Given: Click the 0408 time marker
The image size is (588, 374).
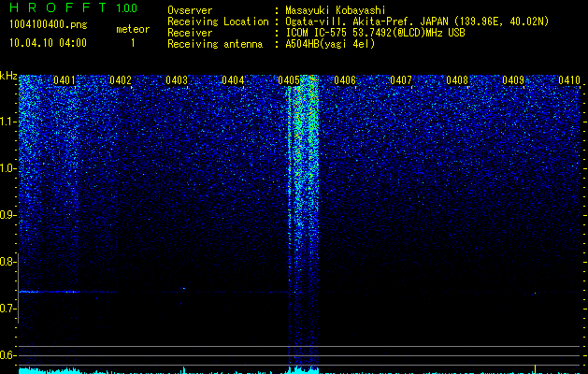Looking at the screenshot, I should (x=457, y=79).
